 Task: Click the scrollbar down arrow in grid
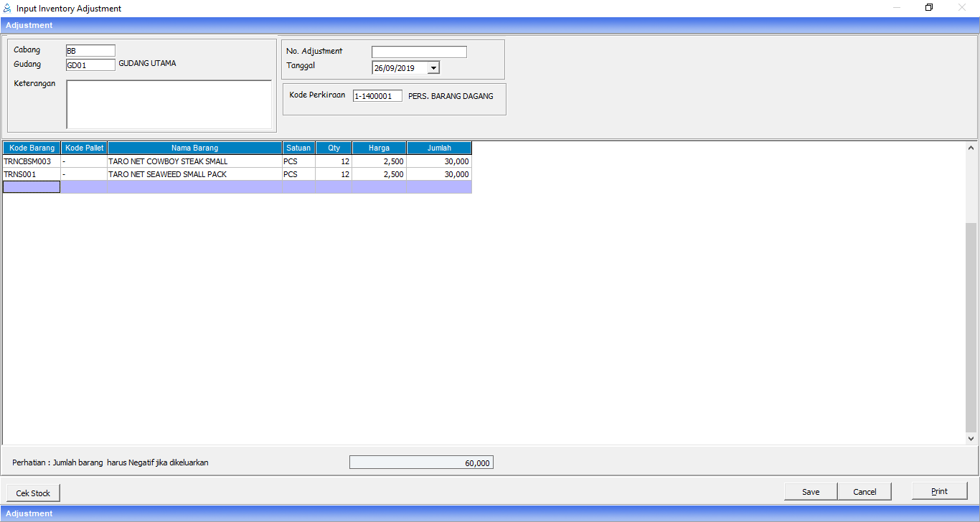(971, 438)
